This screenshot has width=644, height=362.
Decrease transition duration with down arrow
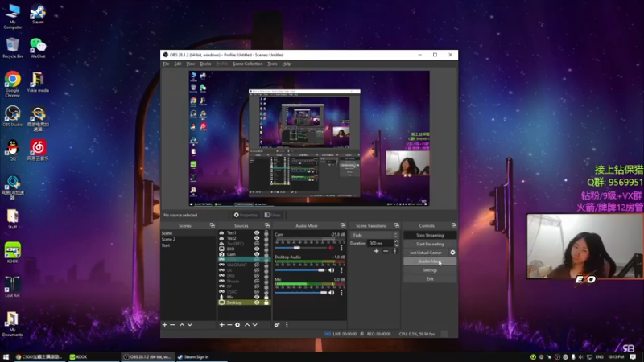(396, 245)
